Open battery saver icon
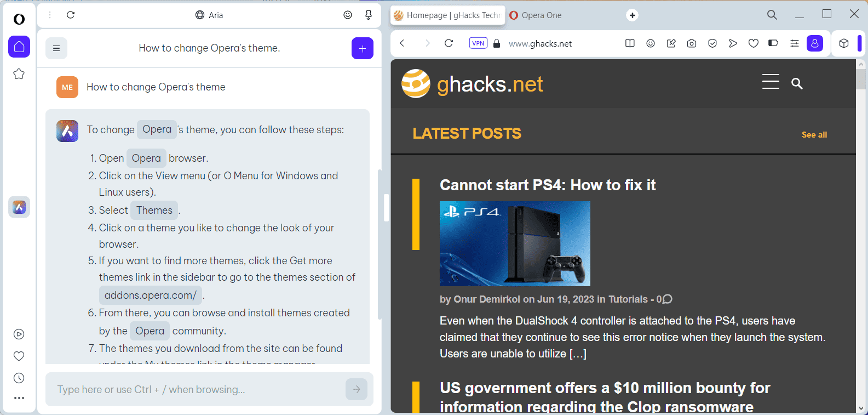The height and width of the screenshot is (415, 868). pyautogui.click(x=773, y=43)
